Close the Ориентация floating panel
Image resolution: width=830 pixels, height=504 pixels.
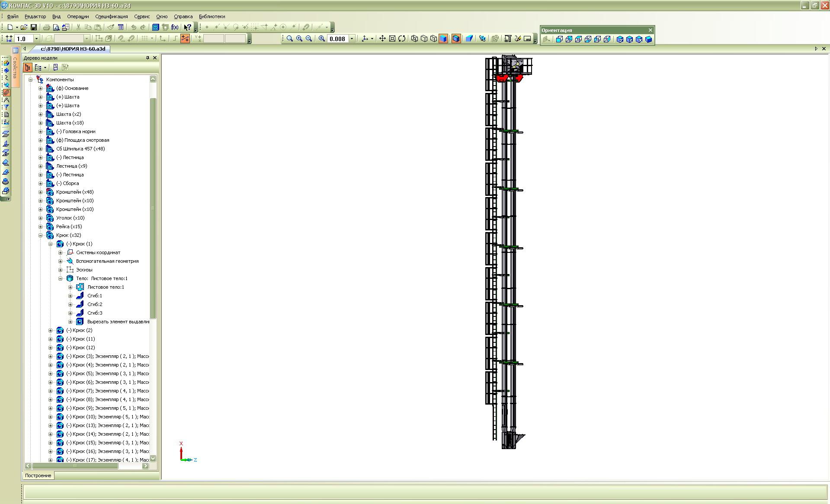(650, 30)
